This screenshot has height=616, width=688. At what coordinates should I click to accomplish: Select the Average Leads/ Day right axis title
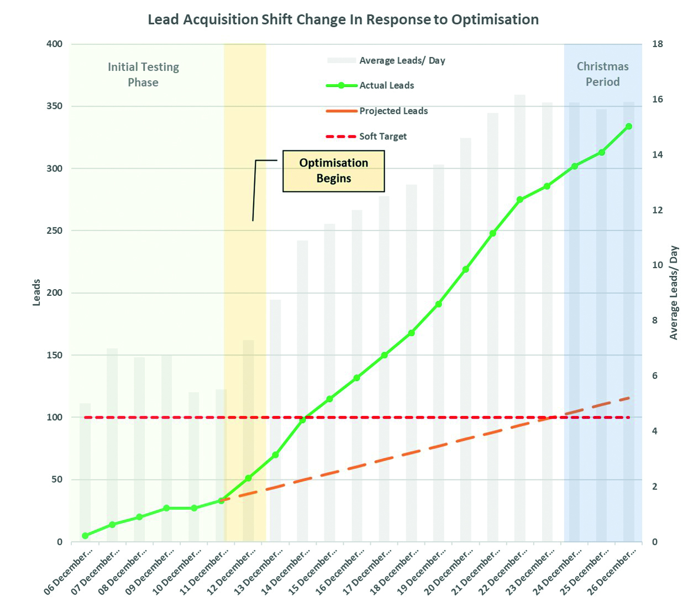pyautogui.click(x=674, y=293)
